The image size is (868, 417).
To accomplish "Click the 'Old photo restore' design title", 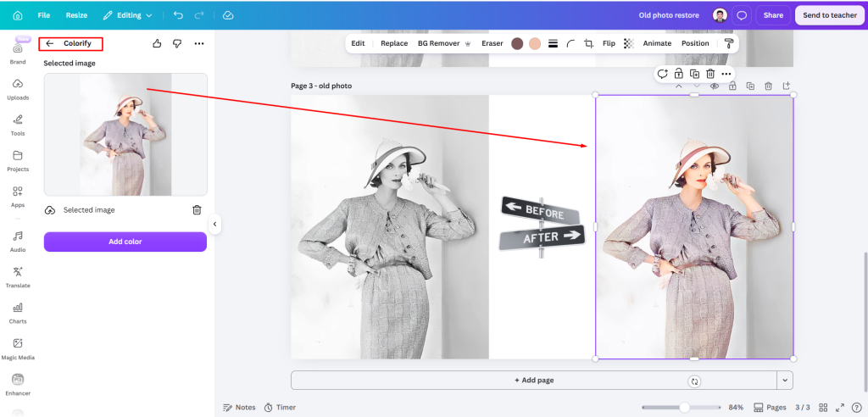I will click(669, 15).
